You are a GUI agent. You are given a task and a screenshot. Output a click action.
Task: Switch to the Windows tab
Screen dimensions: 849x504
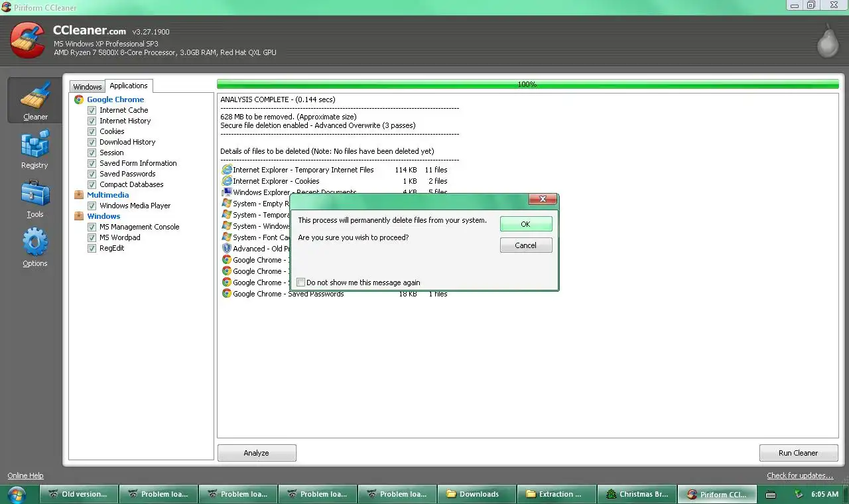coord(88,87)
